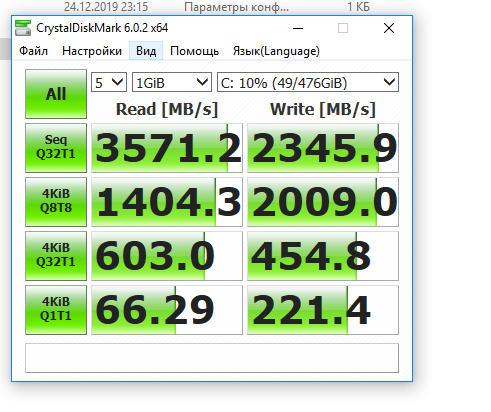This screenshot has height=412, width=491.
Task: Open the Помощь menu
Action: point(194,51)
